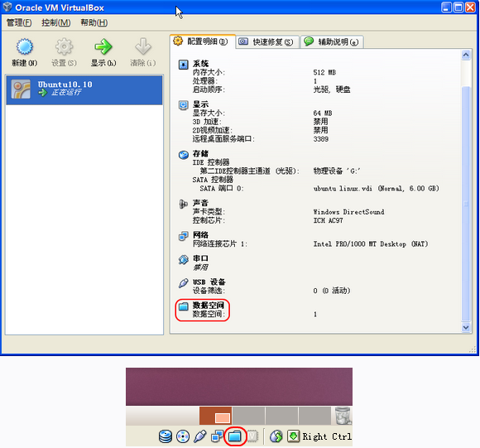
Task: Click the keyboard capture arrow icon
Action: coord(293,436)
